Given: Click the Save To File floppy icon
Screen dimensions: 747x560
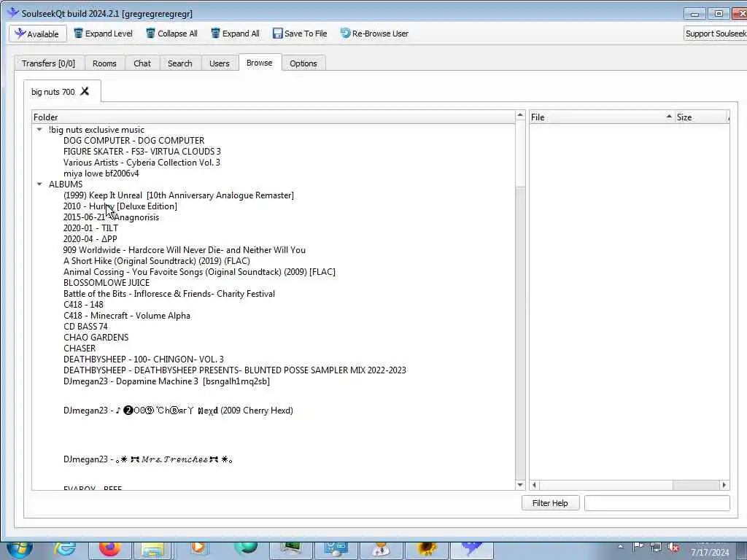Looking at the screenshot, I should 277,34.
